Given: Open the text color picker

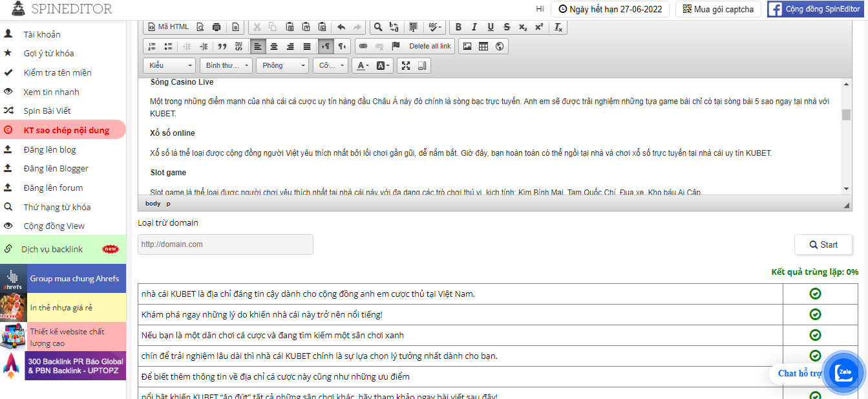Looking at the screenshot, I should (362, 65).
